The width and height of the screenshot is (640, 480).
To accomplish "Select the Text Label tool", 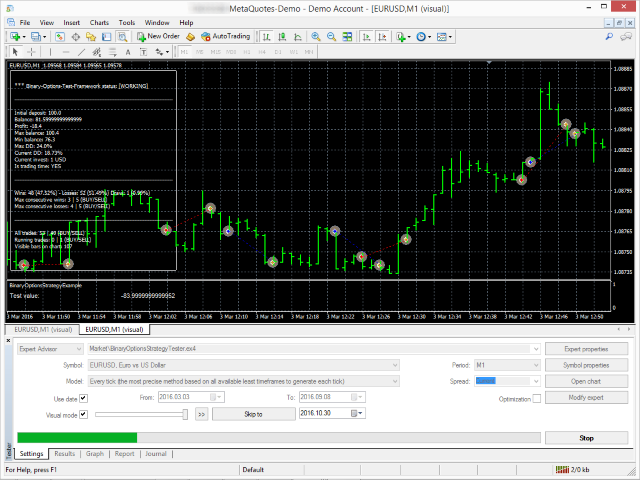I will point(143,52).
